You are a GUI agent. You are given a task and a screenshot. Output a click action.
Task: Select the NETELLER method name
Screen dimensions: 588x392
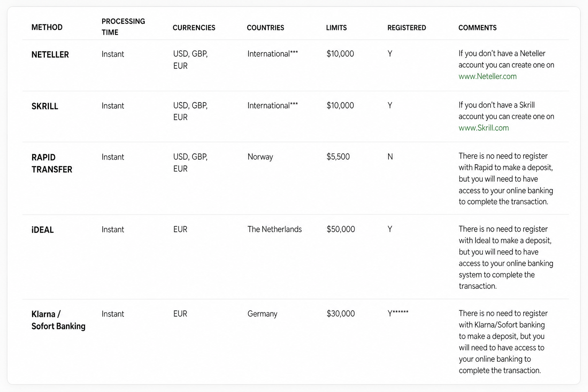[50, 55]
